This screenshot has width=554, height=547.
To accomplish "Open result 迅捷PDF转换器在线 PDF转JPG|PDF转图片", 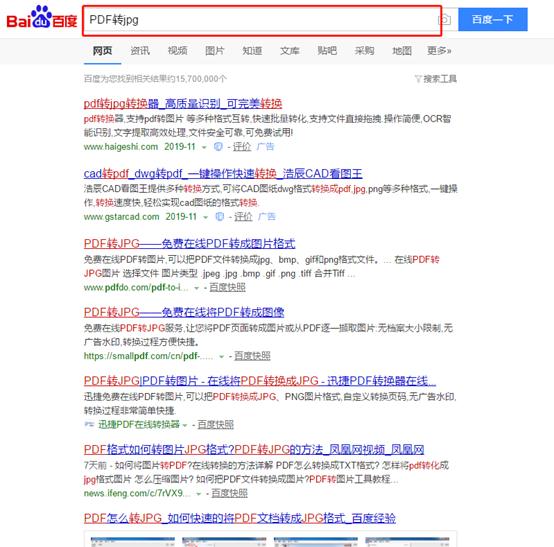I will point(260,381).
